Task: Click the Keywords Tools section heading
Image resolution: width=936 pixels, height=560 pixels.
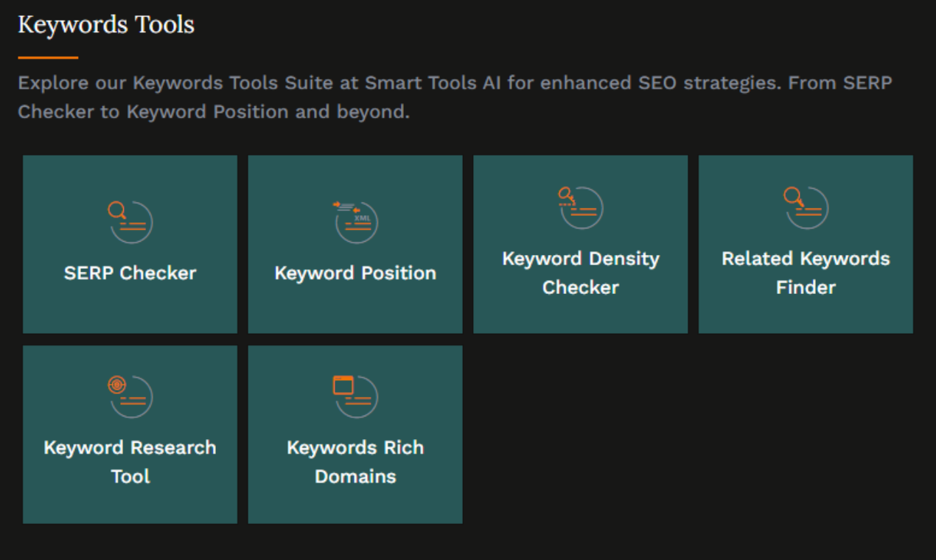Action: [106, 24]
